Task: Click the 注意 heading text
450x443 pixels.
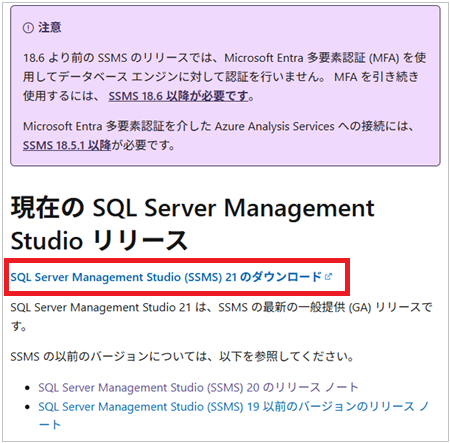Action: click(x=49, y=27)
